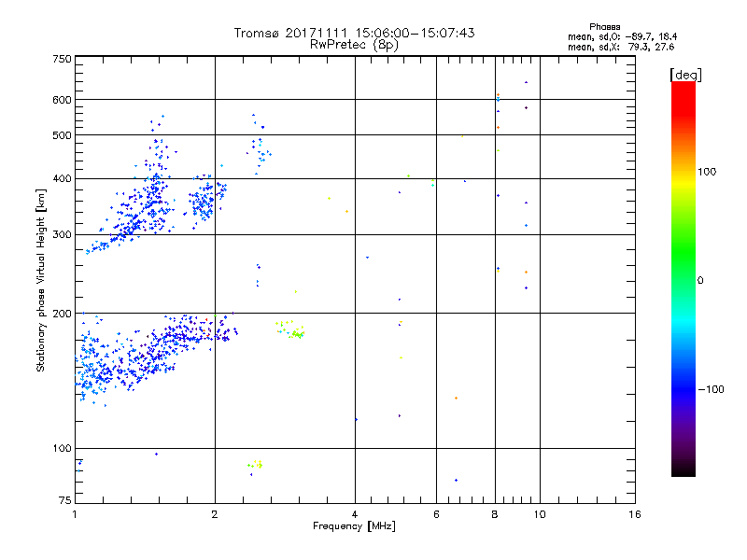This screenshot has height=560, width=747.
Task: Click the isolated blue point below 100 km near 1.5 MHz
Action: [156, 455]
